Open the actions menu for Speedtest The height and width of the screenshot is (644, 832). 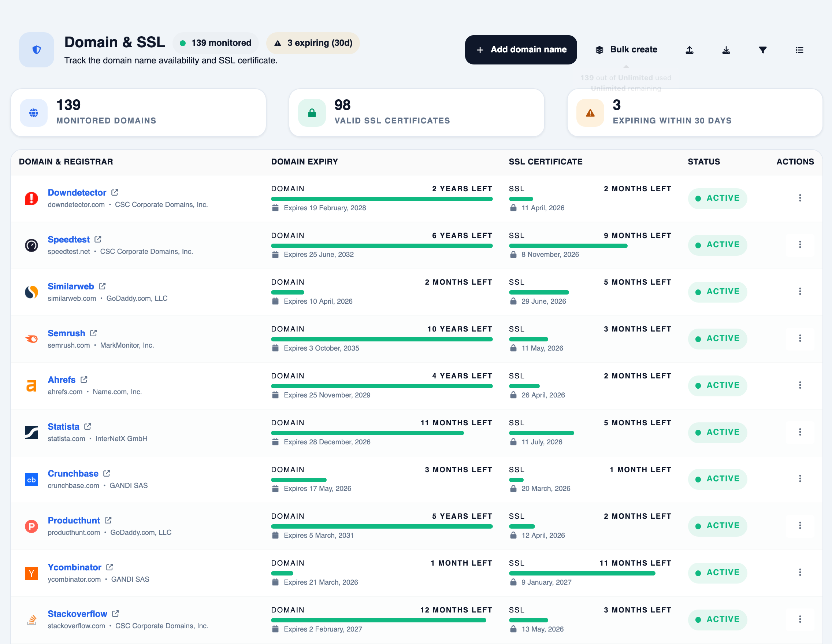coord(800,244)
